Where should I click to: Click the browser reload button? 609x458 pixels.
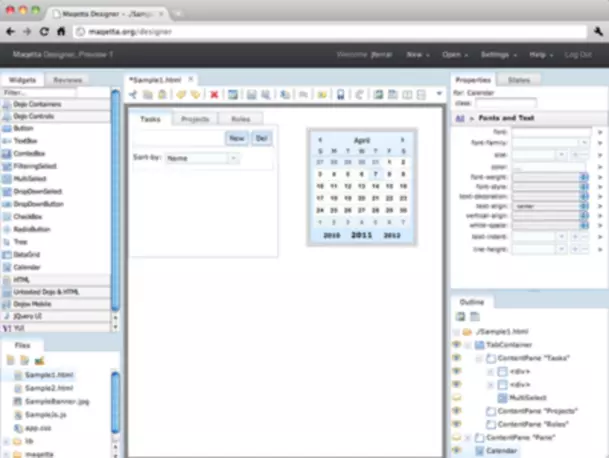click(45, 31)
